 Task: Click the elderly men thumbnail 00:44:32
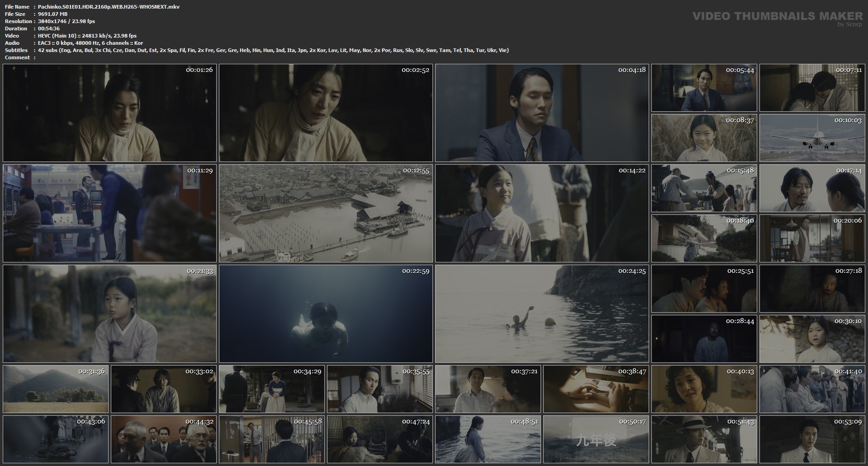point(164,439)
